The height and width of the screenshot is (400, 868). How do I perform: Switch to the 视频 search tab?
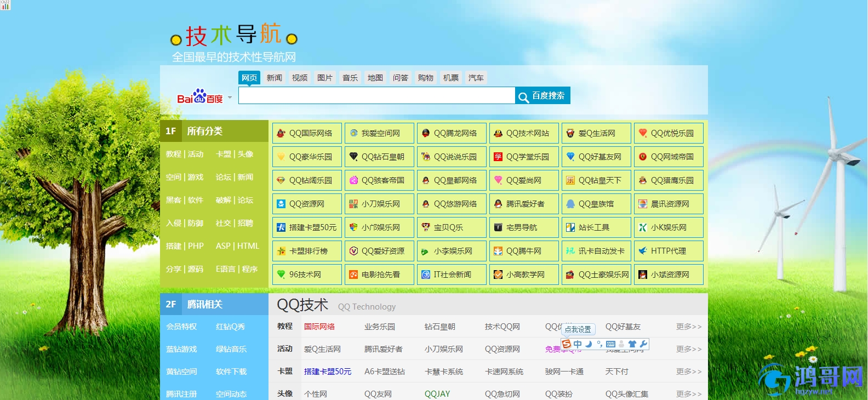point(300,78)
